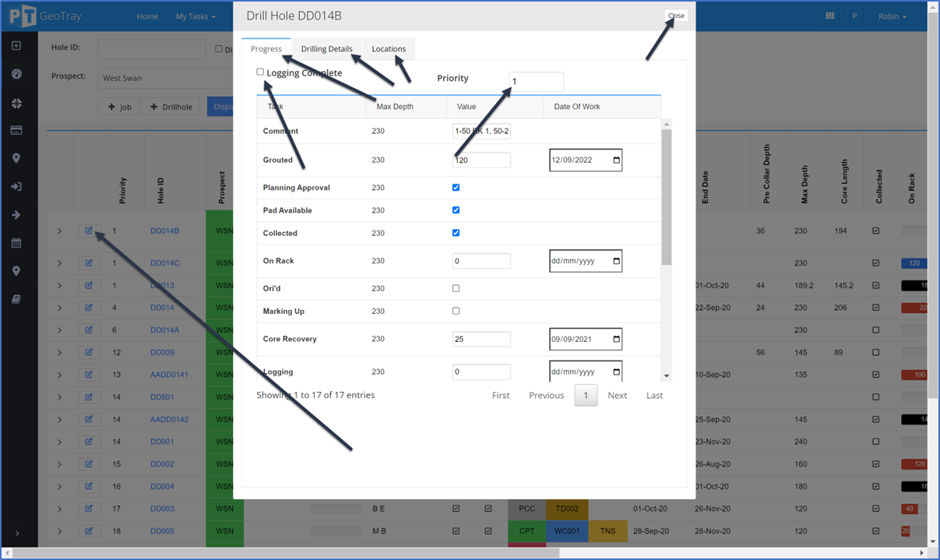Switch to the Drilling Details tab
This screenshot has height=560, width=940.
tap(326, 48)
